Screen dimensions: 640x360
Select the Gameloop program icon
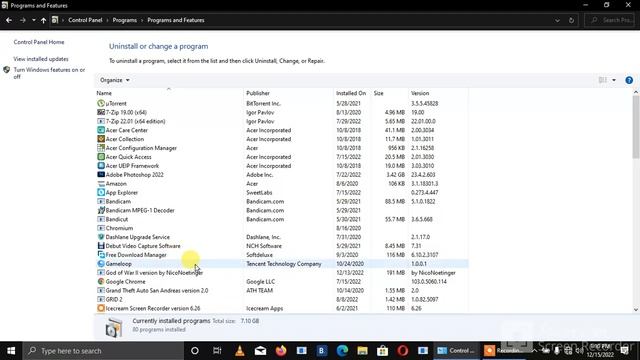pyautogui.click(x=101, y=264)
